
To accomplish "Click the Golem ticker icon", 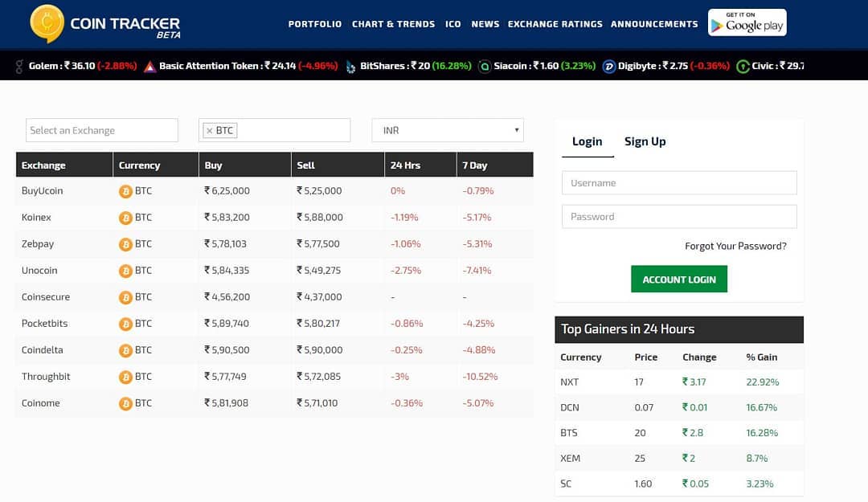I will pyautogui.click(x=19, y=67).
